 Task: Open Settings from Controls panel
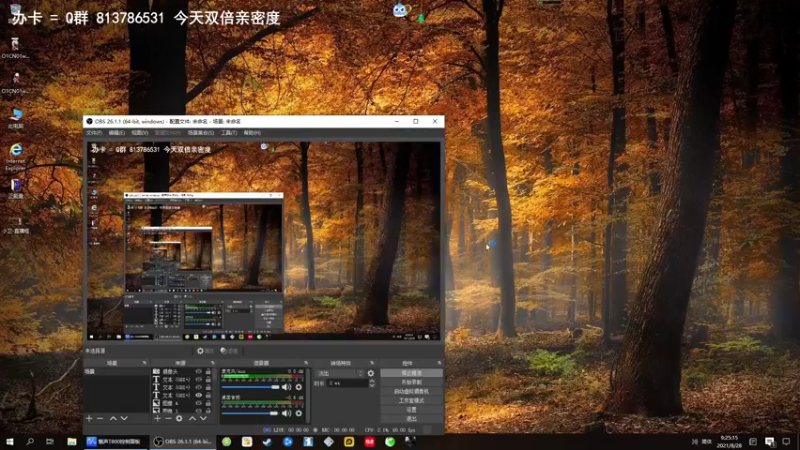point(411,410)
